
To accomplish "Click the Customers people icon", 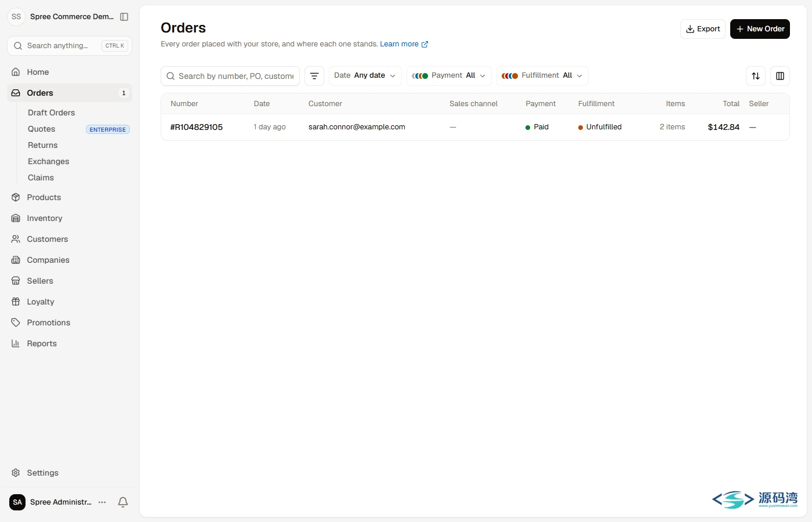I will pos(16,239).
